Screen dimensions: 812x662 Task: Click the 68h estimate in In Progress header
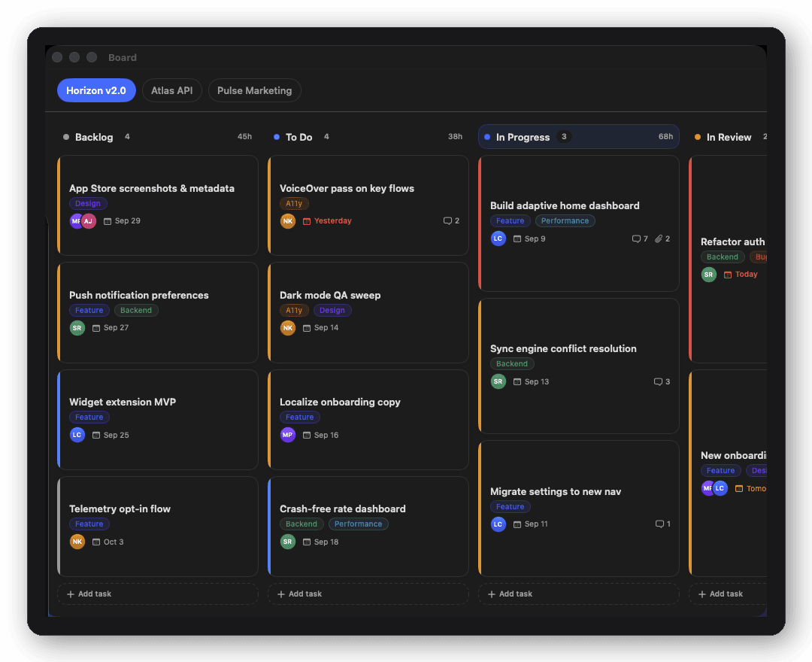point(665,137)
